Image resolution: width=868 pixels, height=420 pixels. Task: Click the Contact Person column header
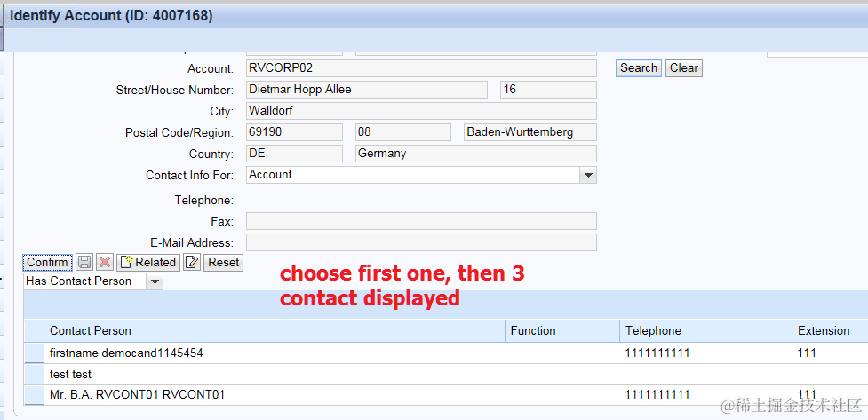pyautogui.click(x=275, y=331)
